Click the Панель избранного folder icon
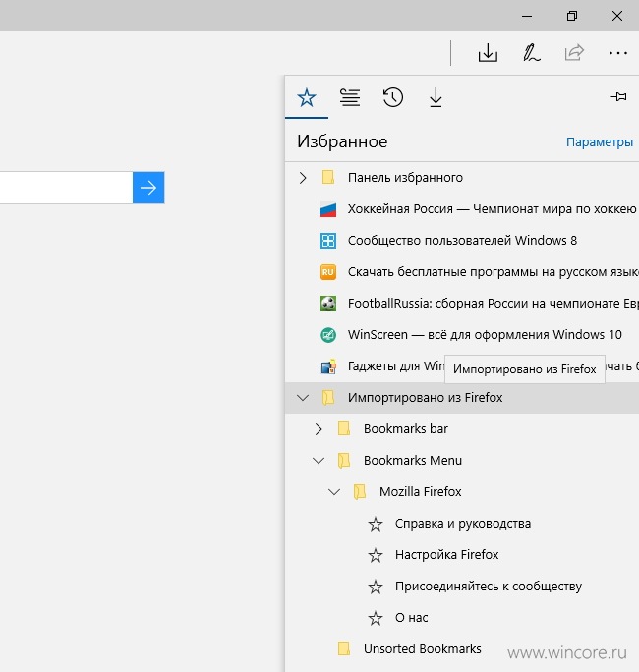This screenshot has height=672, width=639. coord(328,177)
